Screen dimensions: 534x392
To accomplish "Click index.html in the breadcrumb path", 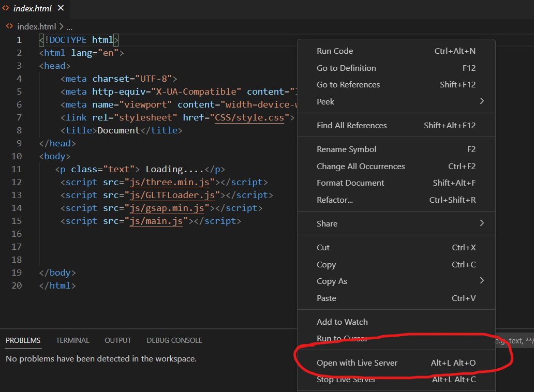I will tap(36, 26).
